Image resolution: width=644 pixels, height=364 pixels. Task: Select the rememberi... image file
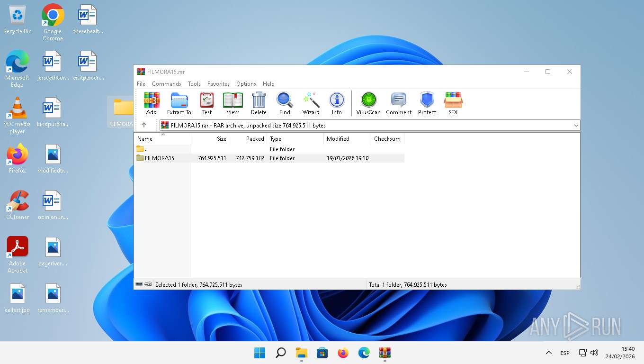click(x=53, y=299)
